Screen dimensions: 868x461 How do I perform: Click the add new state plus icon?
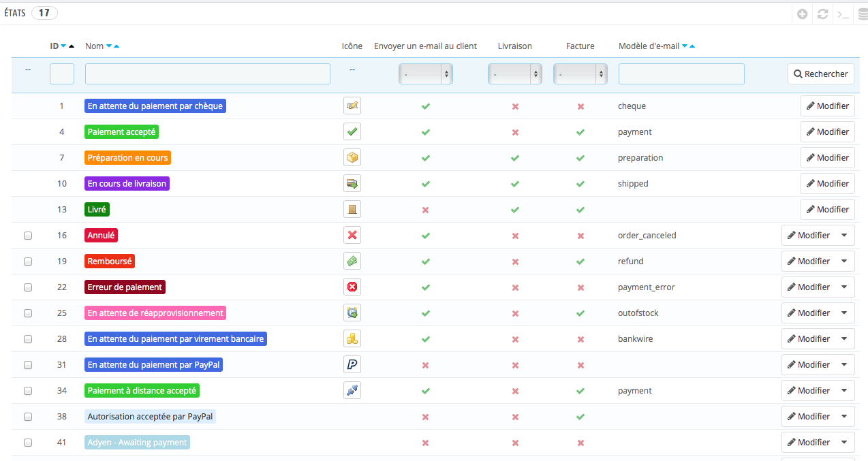tap(803, 14)
